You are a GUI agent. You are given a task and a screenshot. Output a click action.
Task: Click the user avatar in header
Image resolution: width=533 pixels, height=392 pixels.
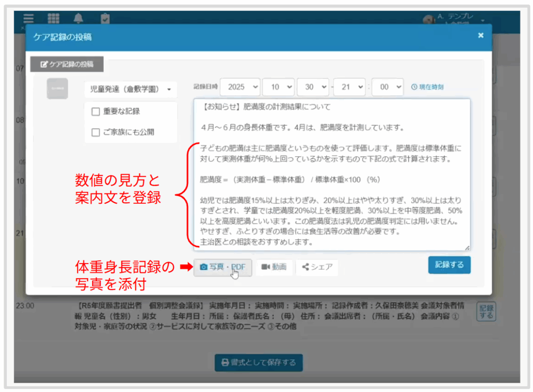click(x=429, y=19)
